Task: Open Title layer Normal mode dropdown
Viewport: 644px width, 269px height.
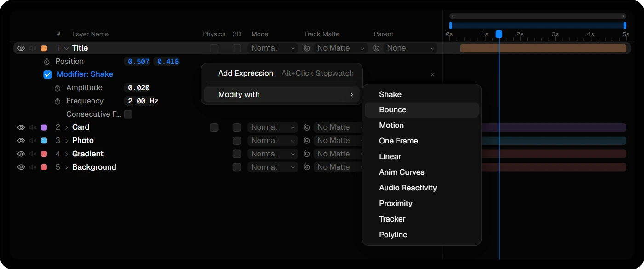Action: (x=273, y=48)
